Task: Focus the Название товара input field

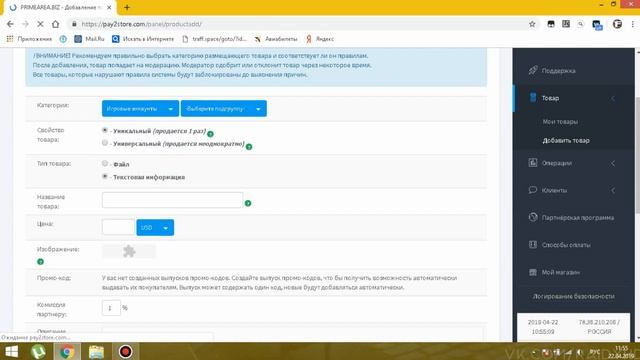Action: point(172,200)
